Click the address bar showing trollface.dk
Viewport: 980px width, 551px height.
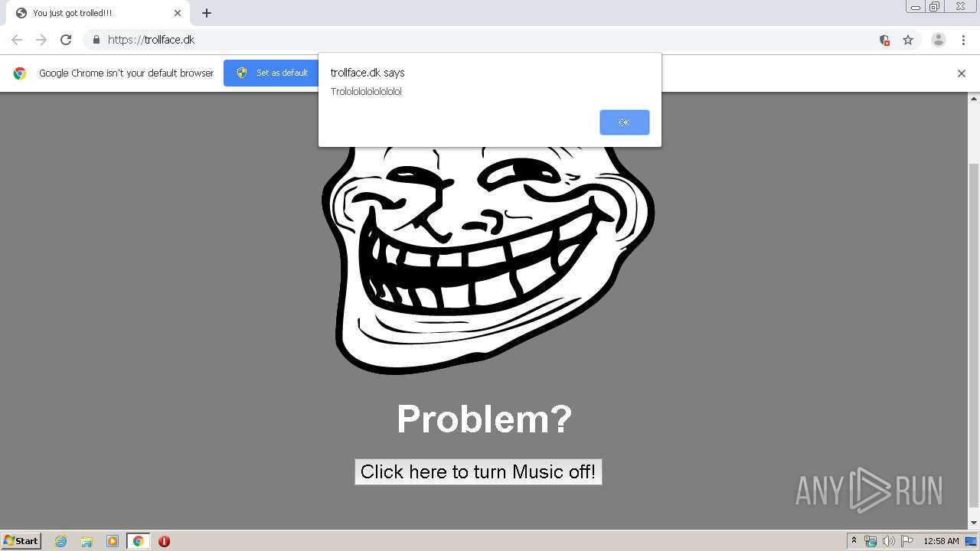[490, 40]
